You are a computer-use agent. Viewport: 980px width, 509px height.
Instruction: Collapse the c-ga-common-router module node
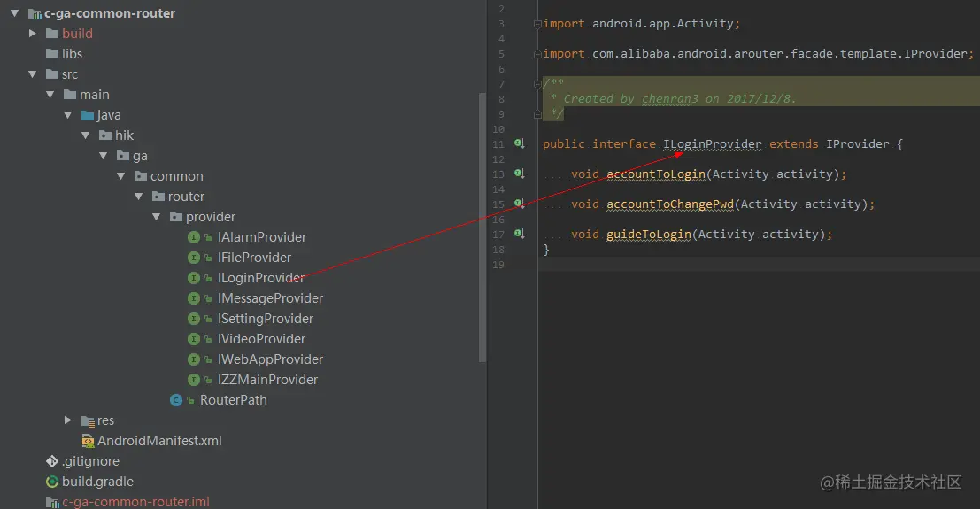click(x=14, y=13)
